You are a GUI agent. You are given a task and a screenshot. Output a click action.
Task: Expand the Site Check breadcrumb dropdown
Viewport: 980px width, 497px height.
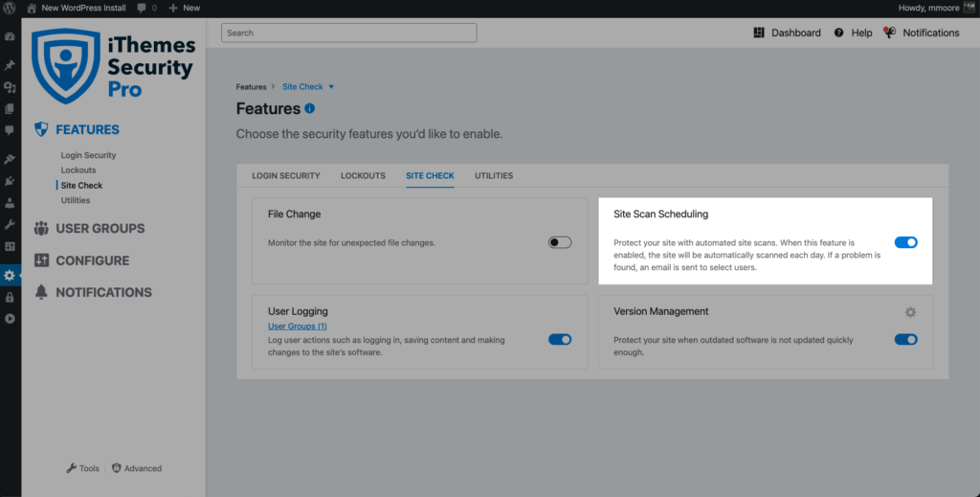(x=331, y=87)
